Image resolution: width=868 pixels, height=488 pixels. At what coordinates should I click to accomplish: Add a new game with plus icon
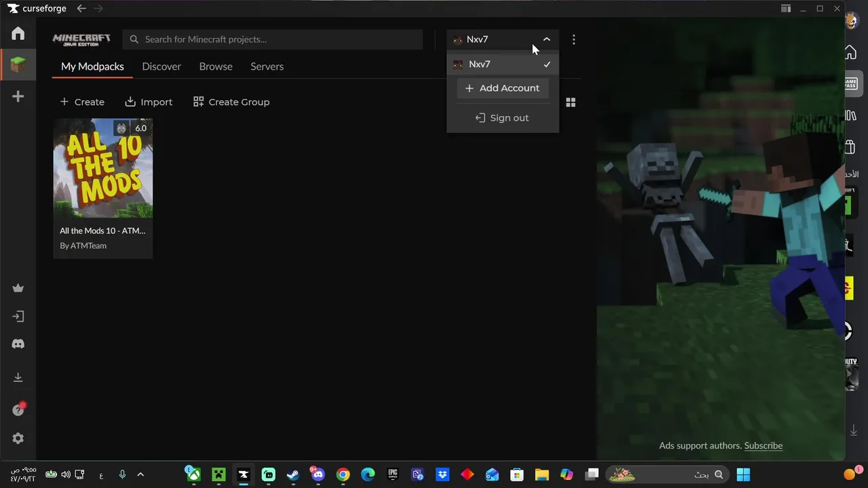pyautogui.click(x=18, y=96)
